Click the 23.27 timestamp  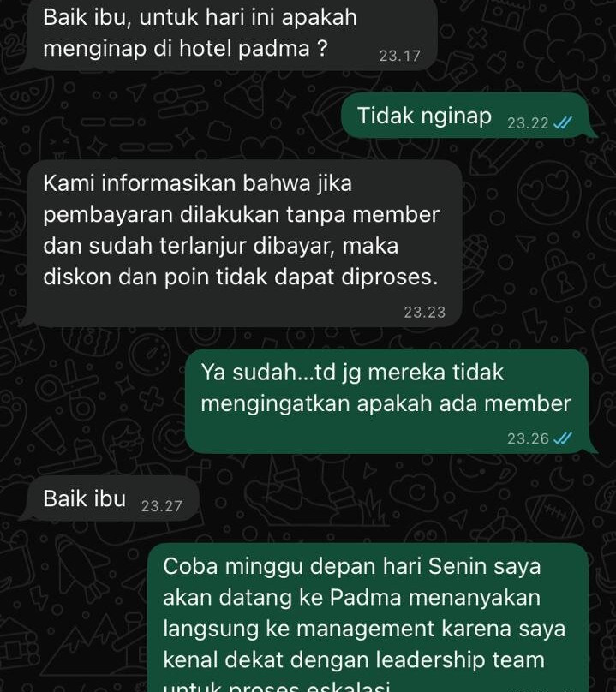pos(161,506)
